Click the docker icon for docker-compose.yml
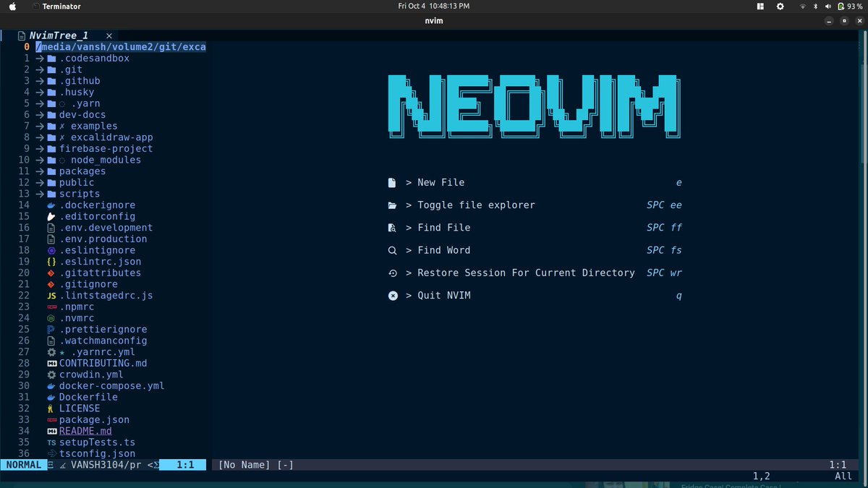868x488 pixels. (51, 386)
